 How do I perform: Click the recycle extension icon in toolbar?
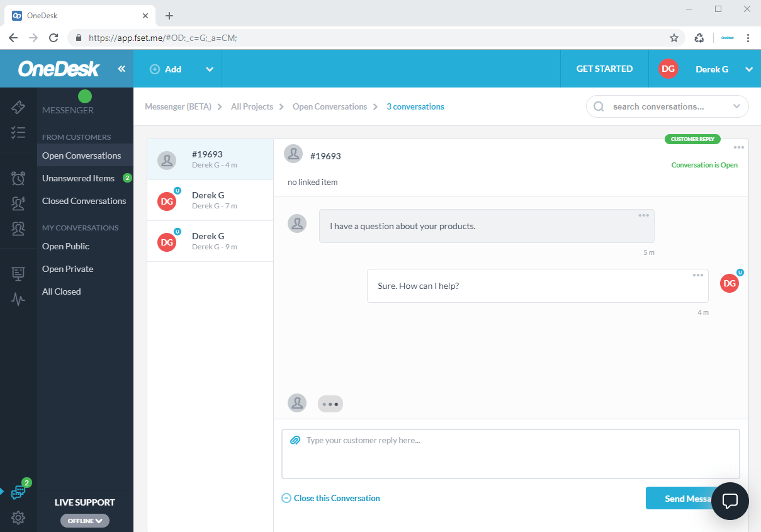click(699, 38)
